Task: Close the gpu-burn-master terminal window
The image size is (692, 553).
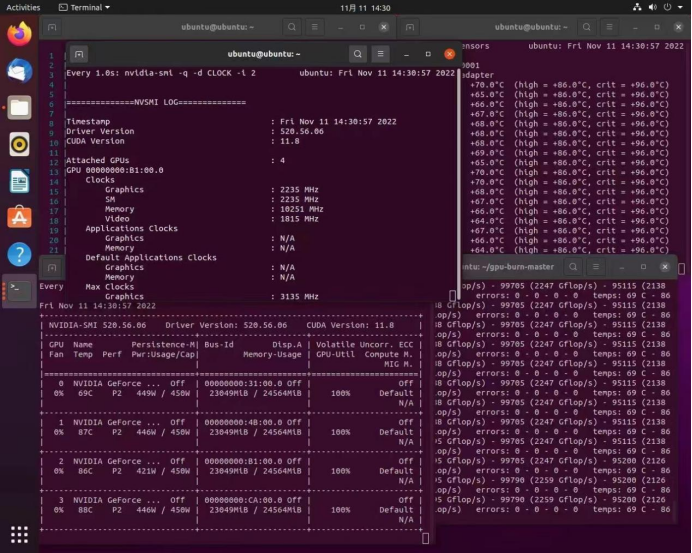Action: click(665, 267)
